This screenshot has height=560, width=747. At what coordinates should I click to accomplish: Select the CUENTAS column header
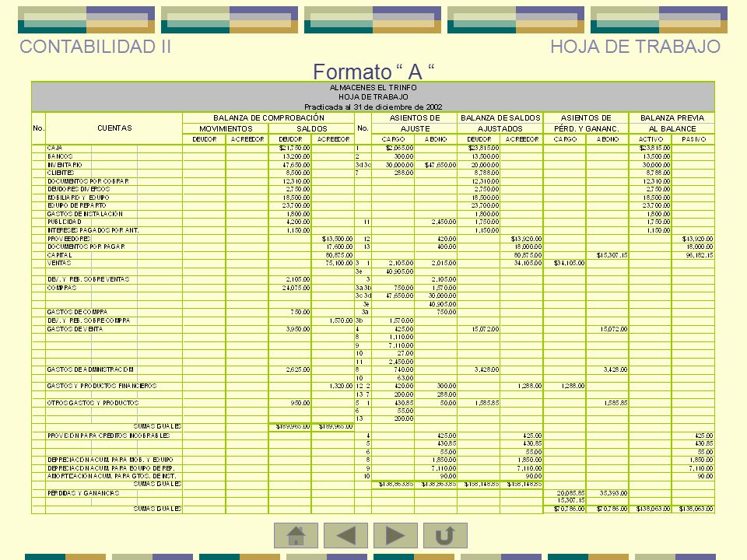pos(114,128)
